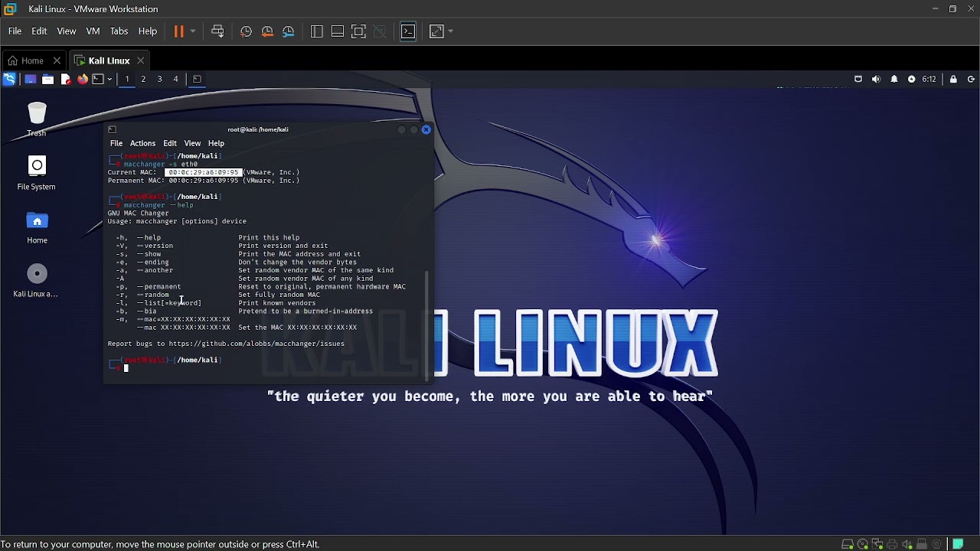Enter VMware full screen mode
The height and width of the screenshot is (551, 980).
358,31
